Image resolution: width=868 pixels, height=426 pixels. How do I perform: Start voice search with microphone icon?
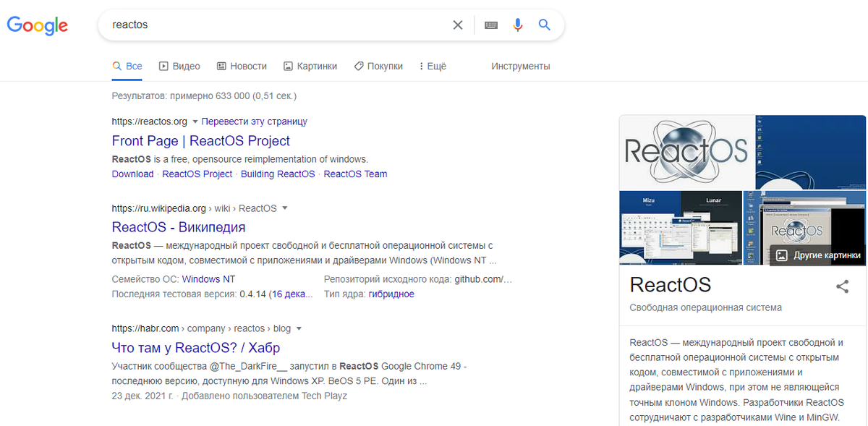tap(518, 25)
